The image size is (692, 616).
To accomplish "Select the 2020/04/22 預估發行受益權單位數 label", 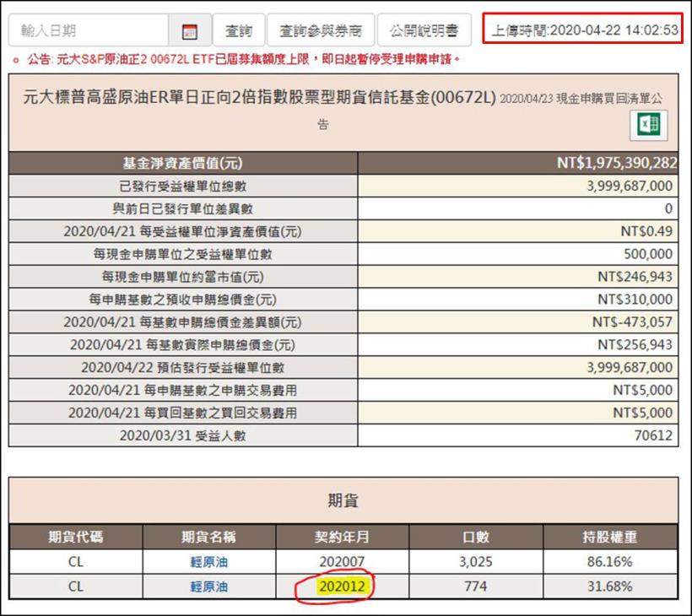I will click(183, 368).
